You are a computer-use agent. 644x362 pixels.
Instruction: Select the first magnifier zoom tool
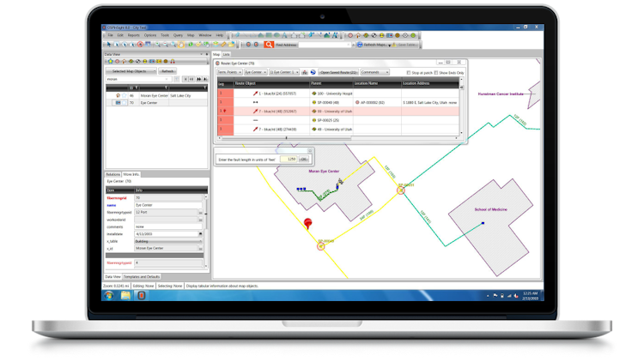coord(158,45)
